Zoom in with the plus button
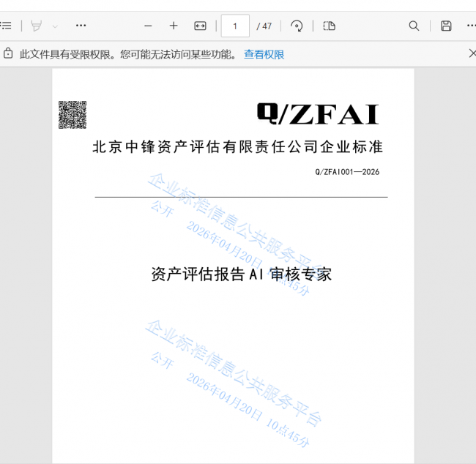This screenshot has height=464, width=476. (x=174, y=26)
